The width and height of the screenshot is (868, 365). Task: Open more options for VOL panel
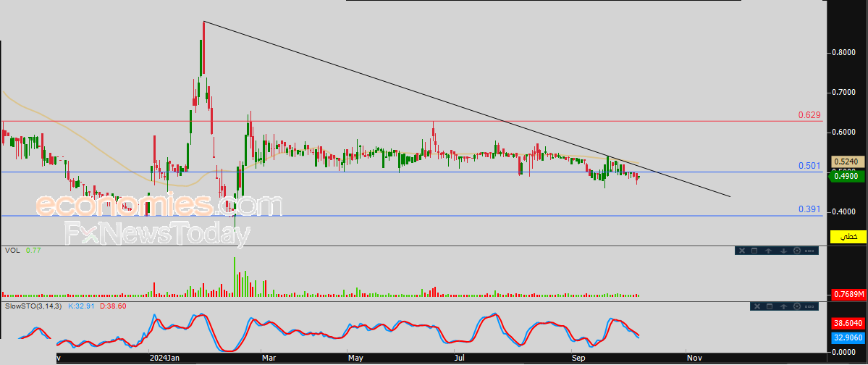click(x=810, y=251)
